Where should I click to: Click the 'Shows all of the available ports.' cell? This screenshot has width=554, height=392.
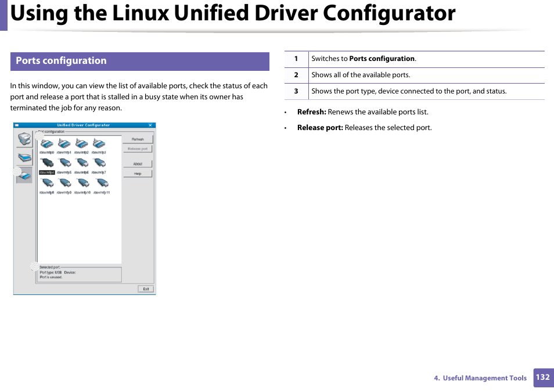[426, 75]
